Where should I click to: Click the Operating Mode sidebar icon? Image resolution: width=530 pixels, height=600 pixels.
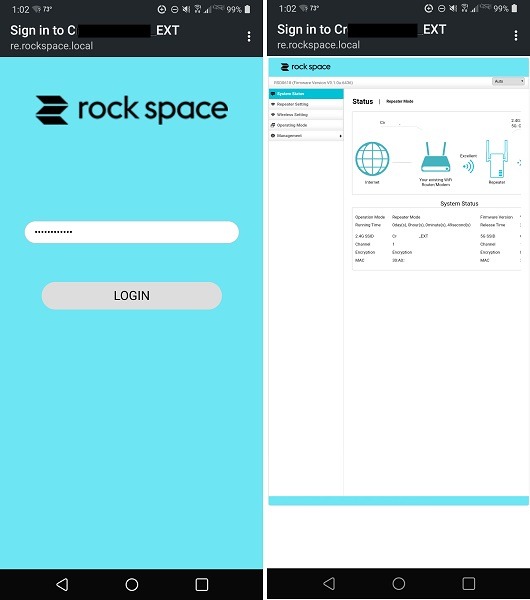tap(273, 125)
